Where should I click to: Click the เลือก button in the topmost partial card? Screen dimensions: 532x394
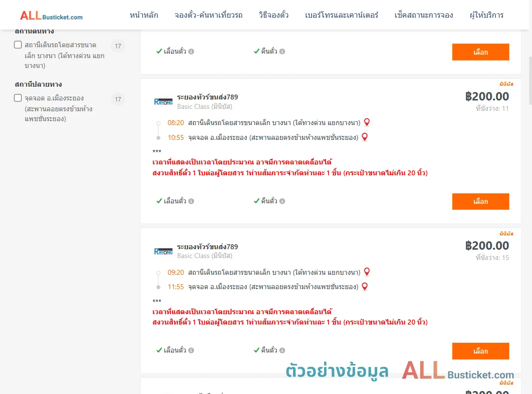pos(480,52)
